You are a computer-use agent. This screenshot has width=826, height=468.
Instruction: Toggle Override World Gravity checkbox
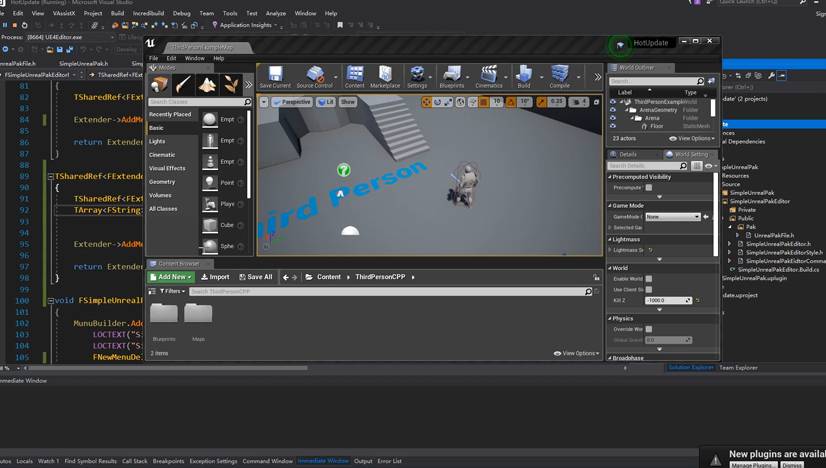(648, 329)
